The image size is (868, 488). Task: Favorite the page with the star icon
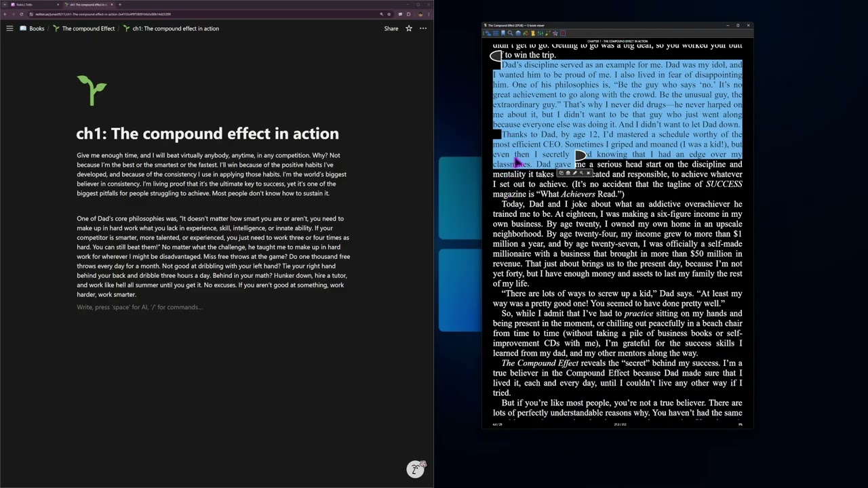[x=409, y=28]
